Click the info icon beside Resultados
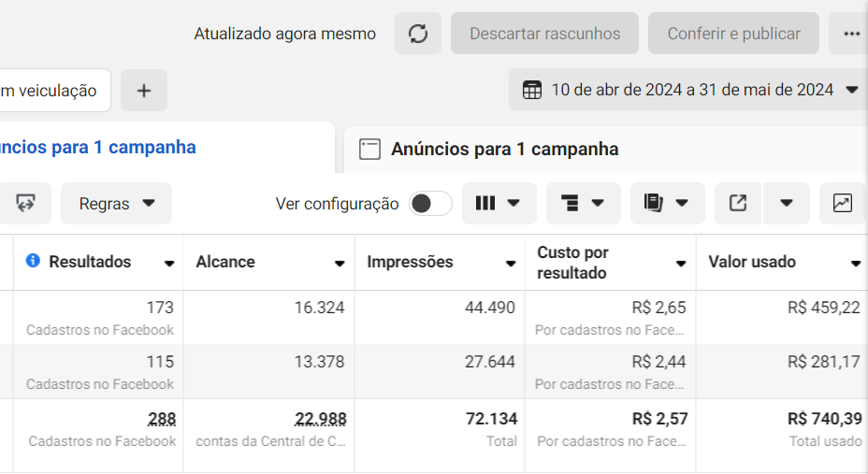 coord(33,262)
